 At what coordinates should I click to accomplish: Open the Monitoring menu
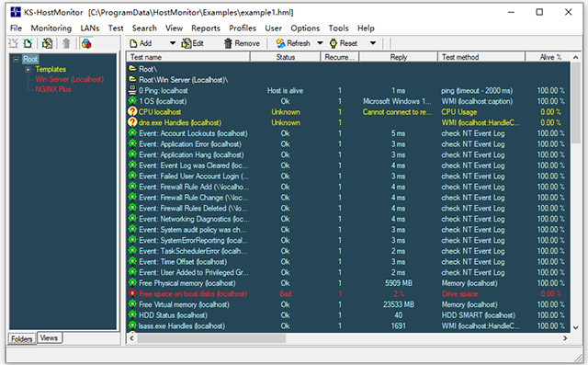(51, 29)
